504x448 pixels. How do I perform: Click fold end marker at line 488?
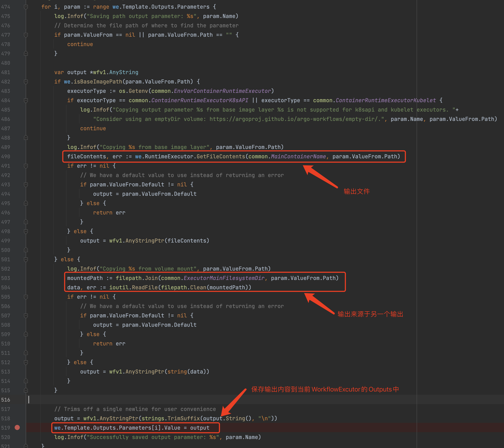pos(26,138)
